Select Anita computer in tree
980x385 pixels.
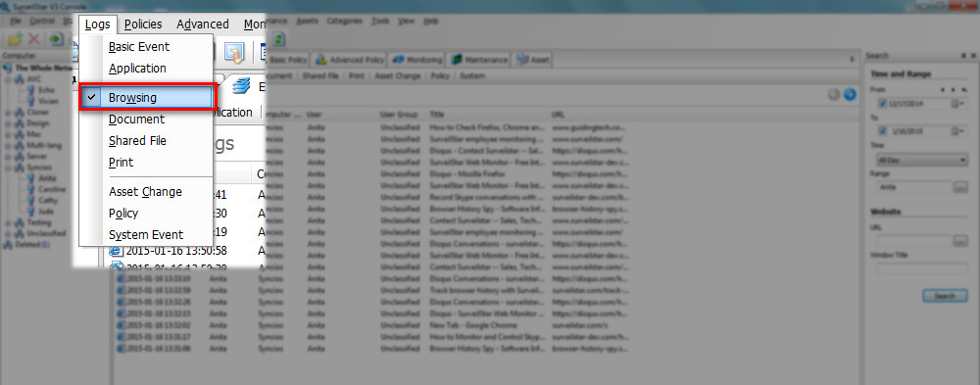click(x=47, y=178)
